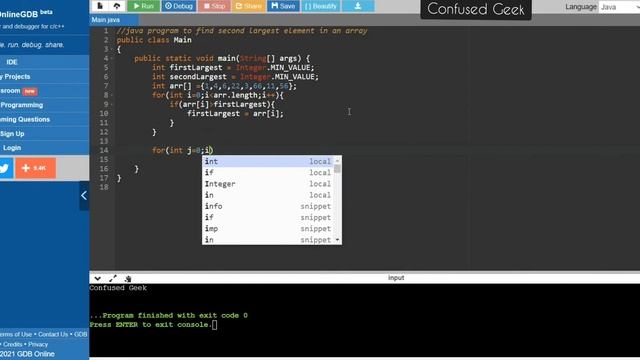This screenshot has height=360, width=640.
Task: Click the new file icon in toolbar
Action: (x=100, y=6)
